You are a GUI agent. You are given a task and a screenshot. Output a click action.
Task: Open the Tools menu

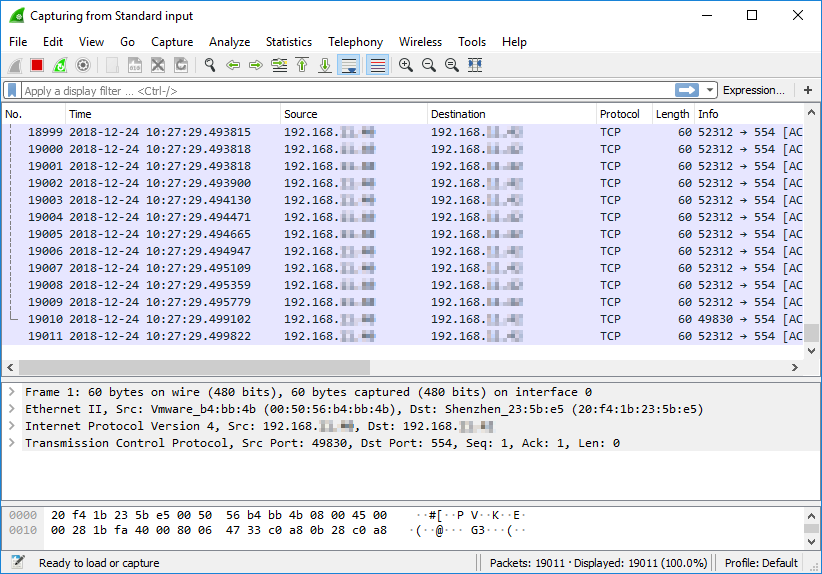(x=472, y=42)
